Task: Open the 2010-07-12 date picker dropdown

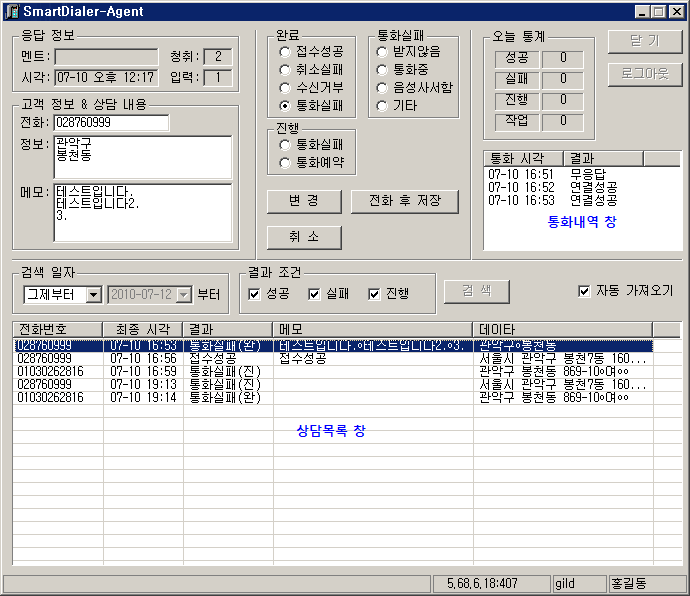Action: pyautogui.click(x=184, y=294)
